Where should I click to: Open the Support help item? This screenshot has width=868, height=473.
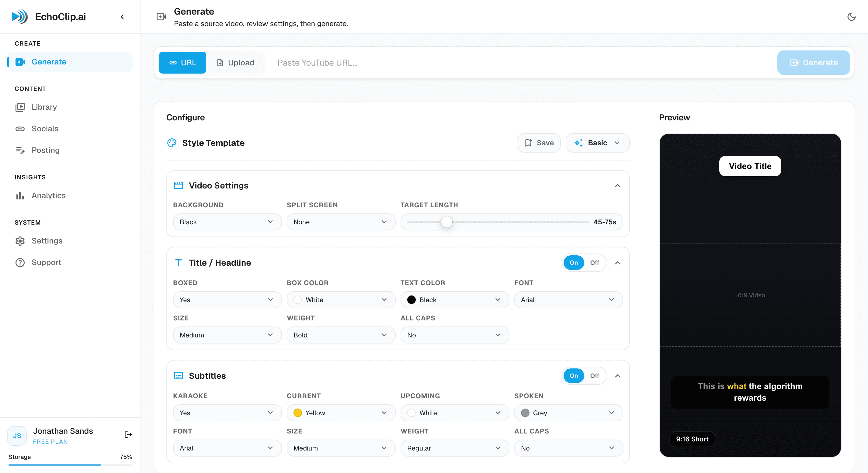point(46,262)
